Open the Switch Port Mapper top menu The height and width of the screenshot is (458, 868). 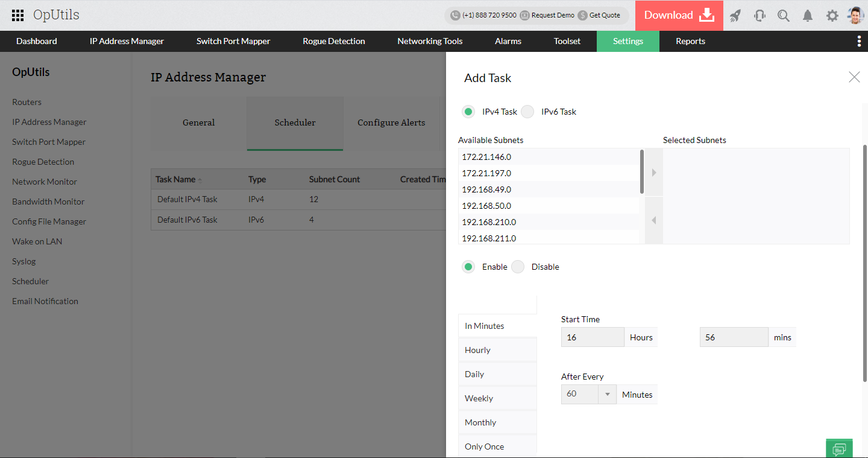pos(233,41)
